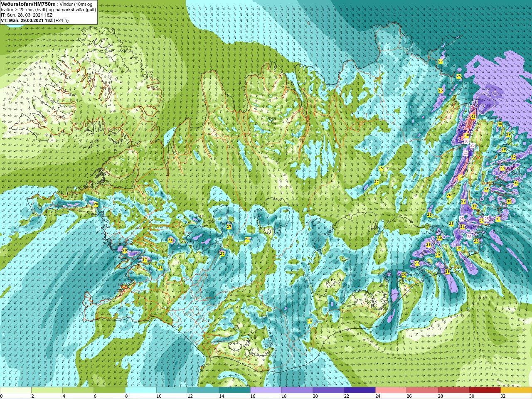Select the dark red 30–32 m/s legend swatch
Screen dimensions: 532x399
[485, 390]
